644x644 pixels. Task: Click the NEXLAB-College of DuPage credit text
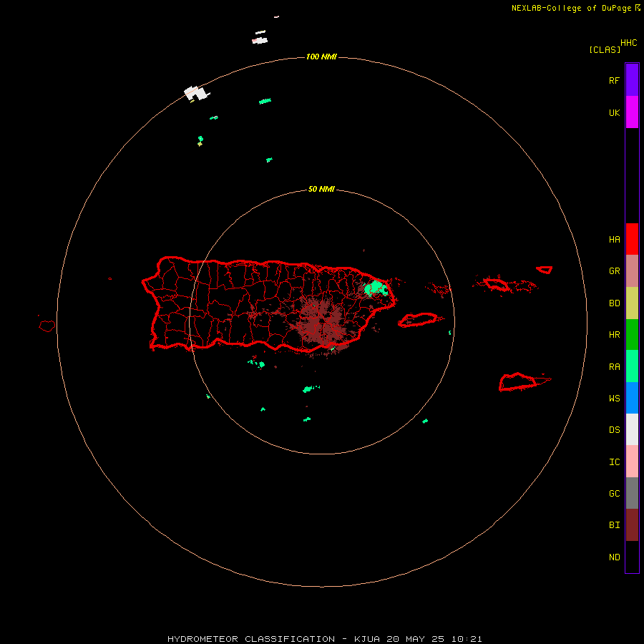pos(571,8)
